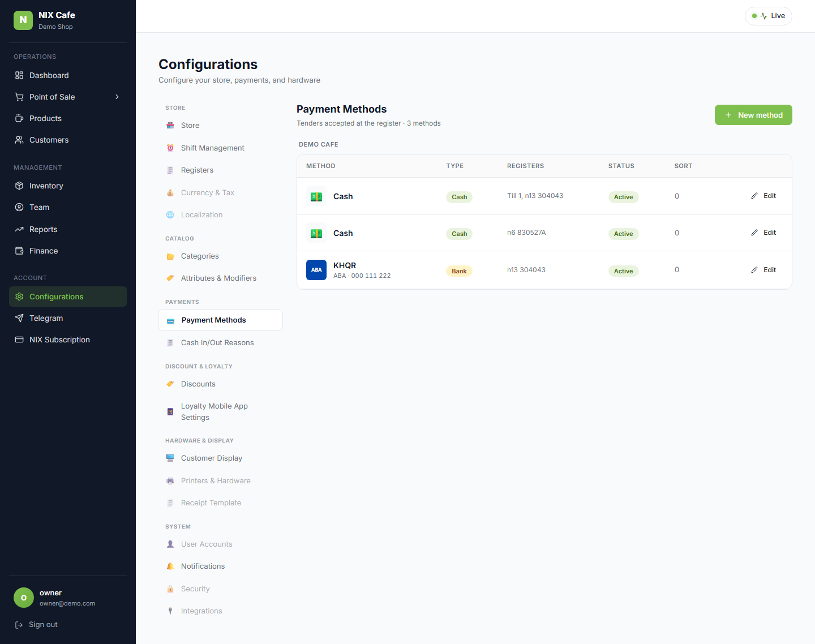Screen dimensions: 815x644
Task: Click the Inventory box icon
Action: click(x=19, y=186)
